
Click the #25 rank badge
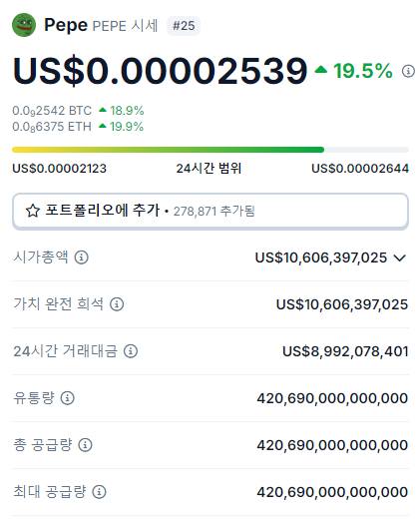(x=184, y=26)
